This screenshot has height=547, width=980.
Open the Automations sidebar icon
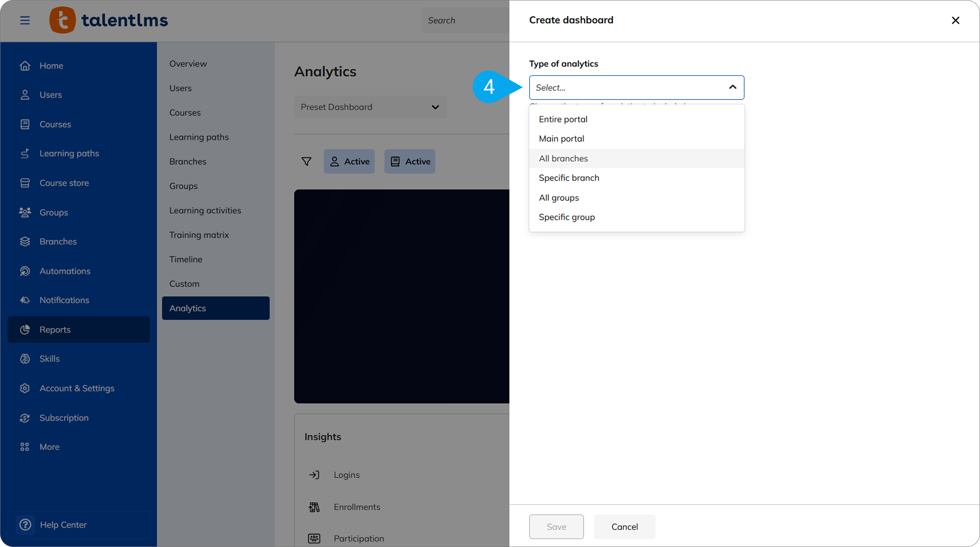click(x=25, y=271)
